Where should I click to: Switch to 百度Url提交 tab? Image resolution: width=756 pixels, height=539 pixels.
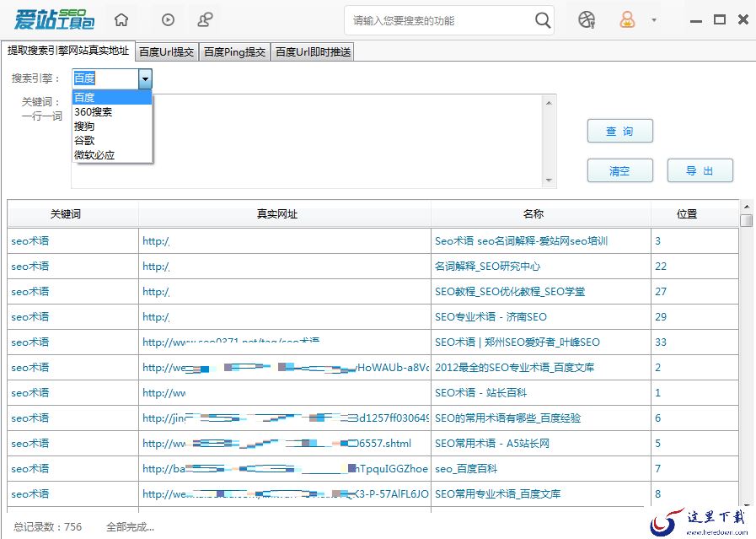pos(166,52)
